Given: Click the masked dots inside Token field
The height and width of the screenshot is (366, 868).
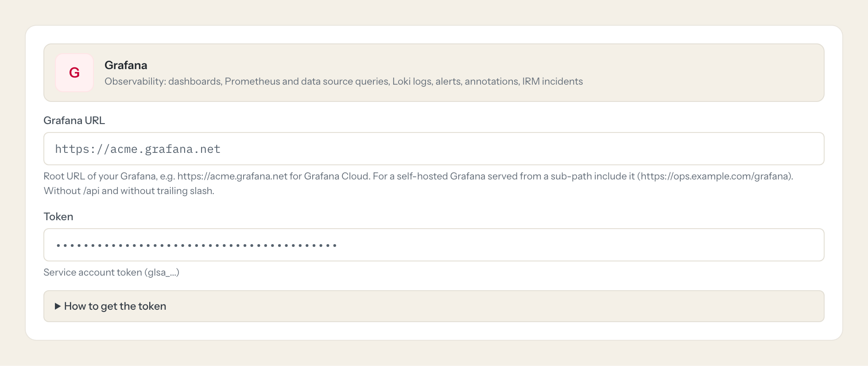Looking at the screenshot, I should (197, 245).
